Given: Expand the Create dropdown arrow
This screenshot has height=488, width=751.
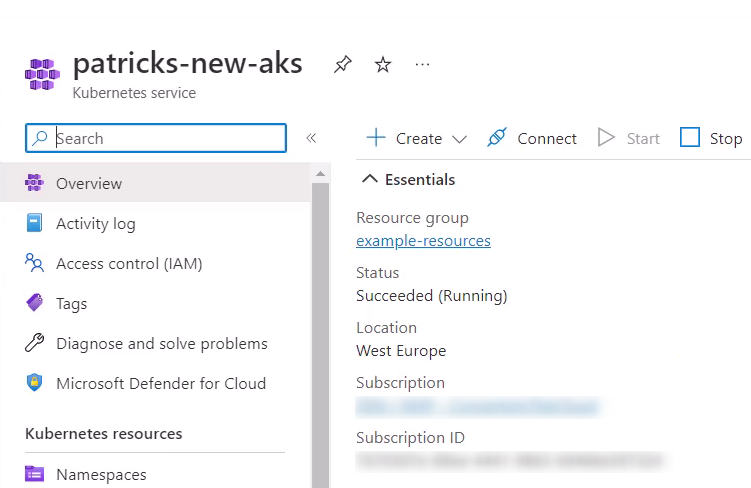Looking at the screenshot, I should click(x=459, y=139).
